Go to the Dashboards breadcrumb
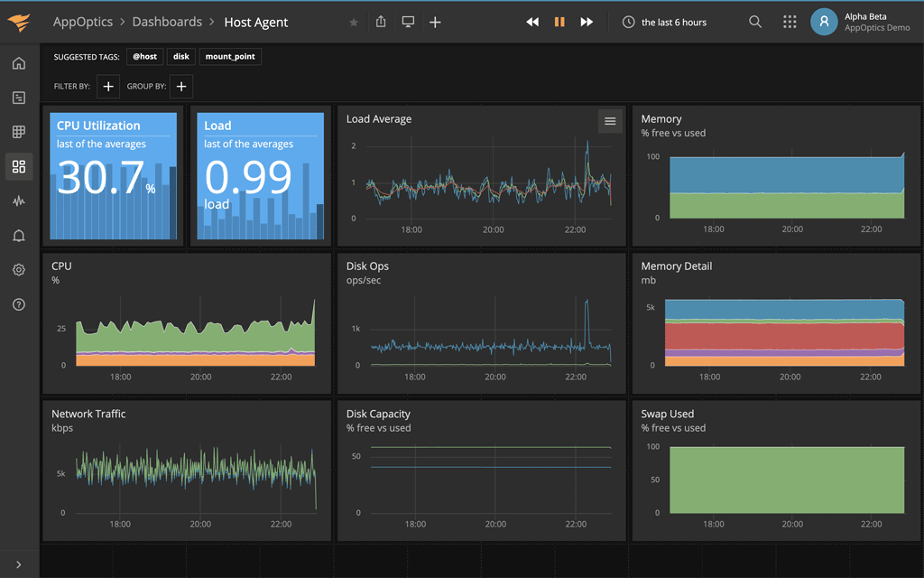924x578 pixels. (167, 22)
